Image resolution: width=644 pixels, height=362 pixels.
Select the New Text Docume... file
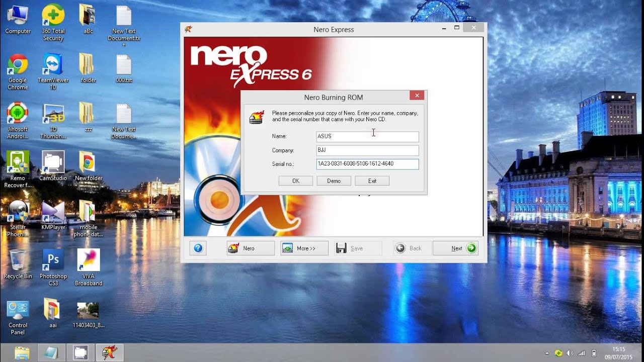(x=124, y=121)
